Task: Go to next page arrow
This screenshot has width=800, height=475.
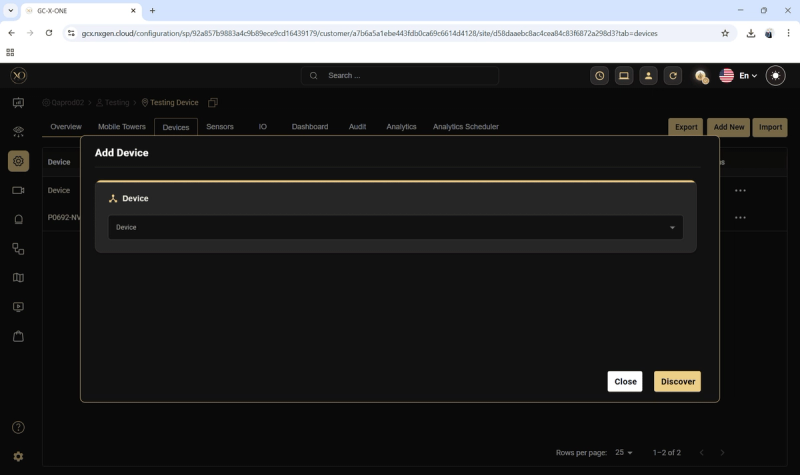Action: click(x=722, y=453)
